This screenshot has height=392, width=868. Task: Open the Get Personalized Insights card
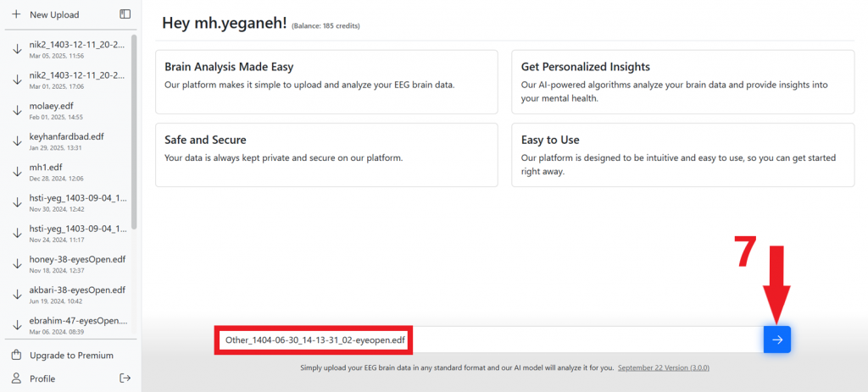click(x=682, y=81)
